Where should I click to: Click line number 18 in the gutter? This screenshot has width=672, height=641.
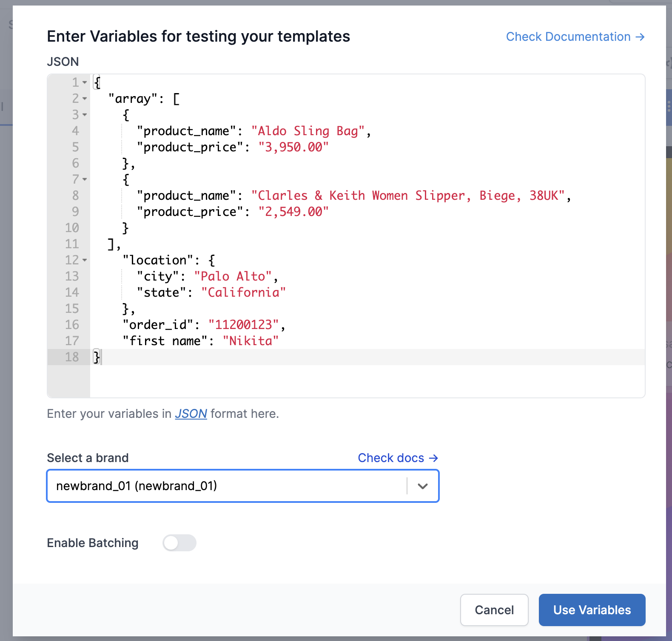(x=72, y=357)
